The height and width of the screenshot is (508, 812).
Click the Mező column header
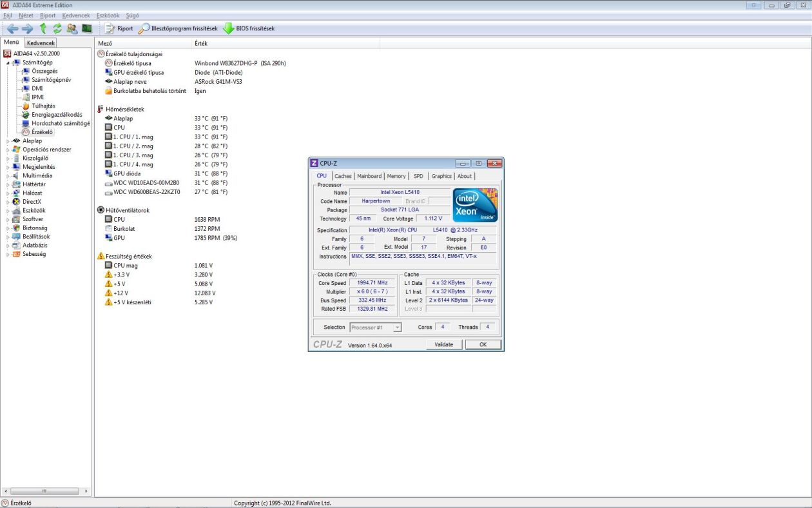point(143,43)
